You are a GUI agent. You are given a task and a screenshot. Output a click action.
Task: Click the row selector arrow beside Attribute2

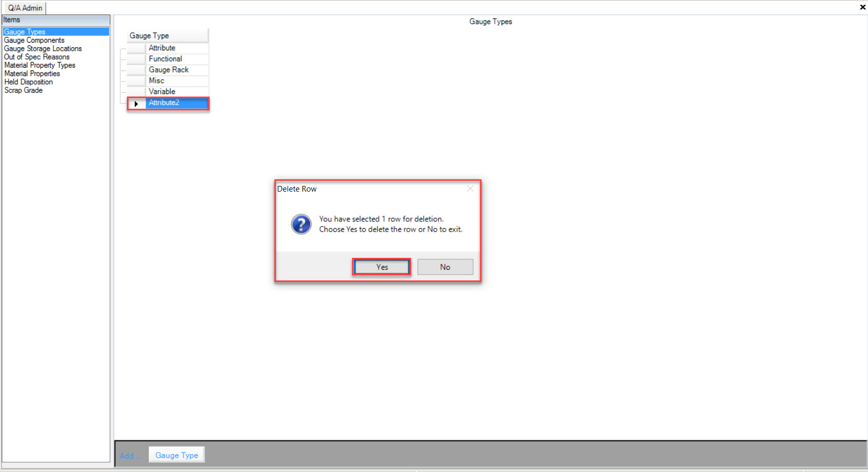click(x=136, y=104)
